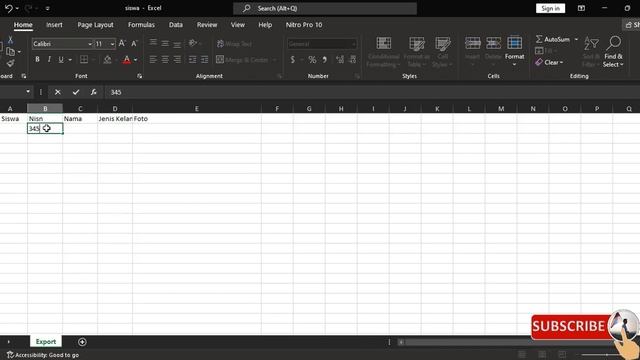Click the Bottom Align icon
The width and height of the screenshot is (640, 360).
tap(177, 43)
